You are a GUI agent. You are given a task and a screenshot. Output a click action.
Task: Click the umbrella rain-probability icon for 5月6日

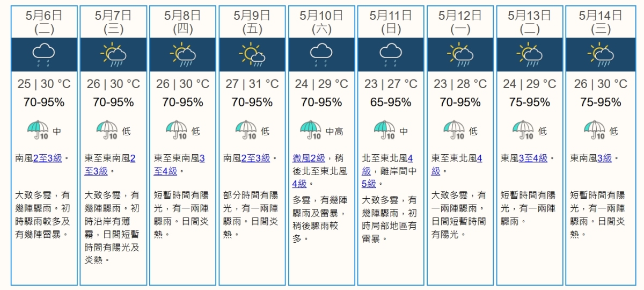[38, 130]
